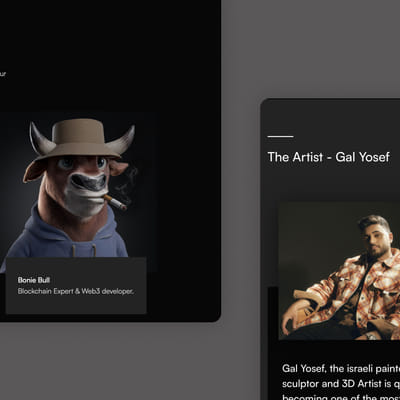This screenshot has height=400, width=400.
Task: Click the paragraph starting 'Gal Yosef, the israeli'
Action: coord(341,383)
